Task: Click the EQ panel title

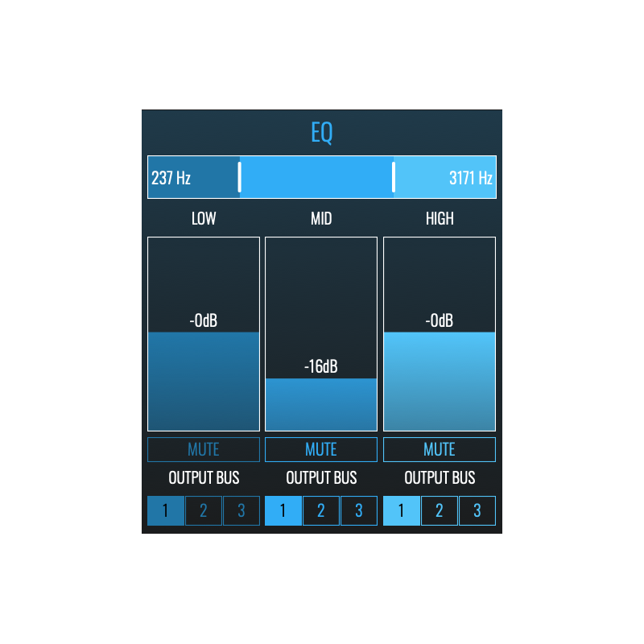Action: click(x=321, y=131)
